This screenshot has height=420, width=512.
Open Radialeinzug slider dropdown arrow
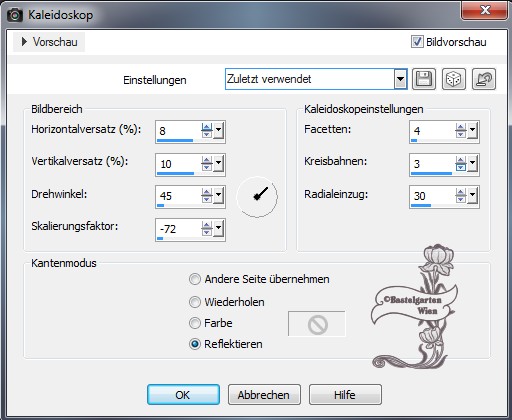pyautogui.click(x=473, y=196)
